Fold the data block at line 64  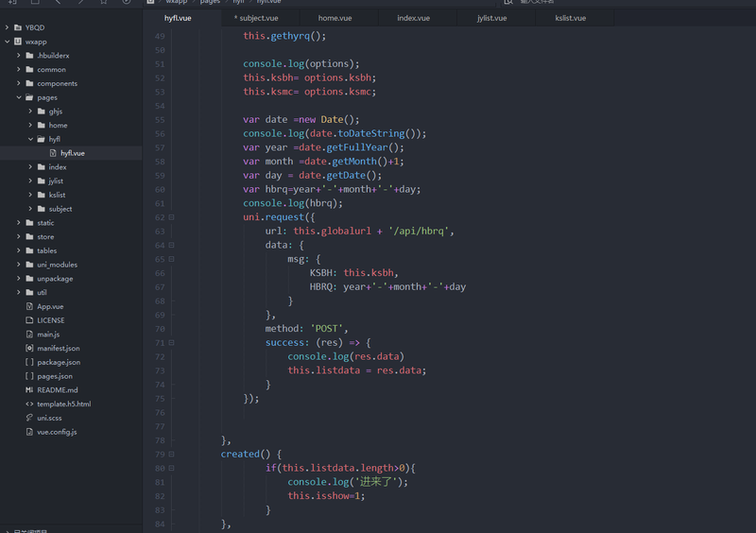point(171,245)
